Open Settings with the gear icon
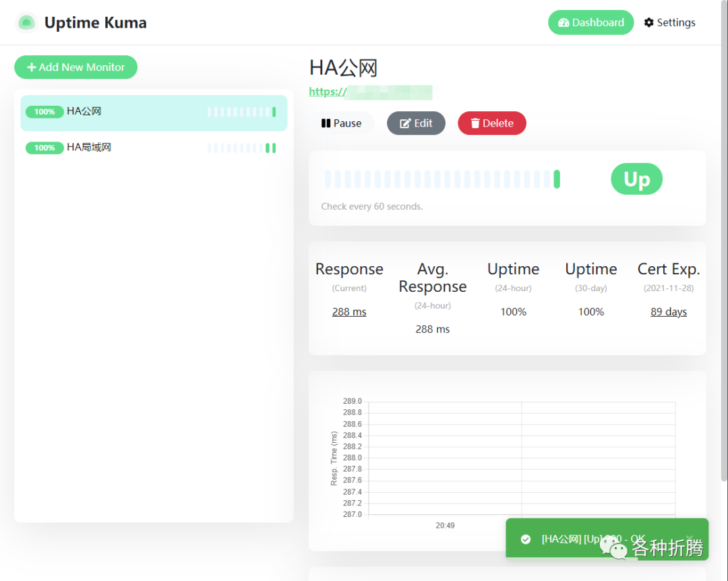This screenshot has width=728, height=581. (669, 22)
